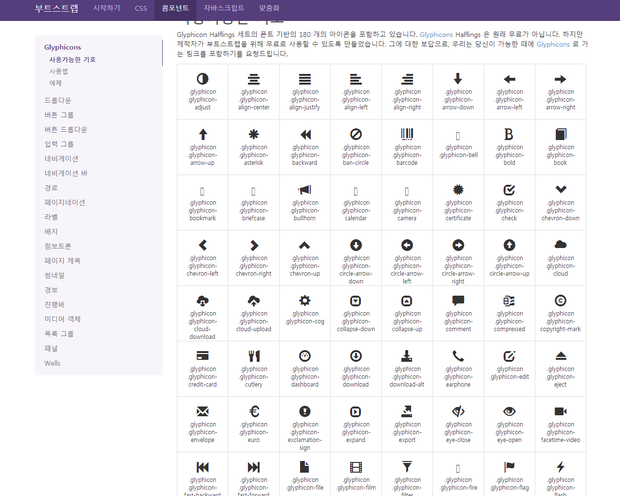The image size is (620, 496).
Task: Click the ban-circle glyphicon
Action: 356,134
